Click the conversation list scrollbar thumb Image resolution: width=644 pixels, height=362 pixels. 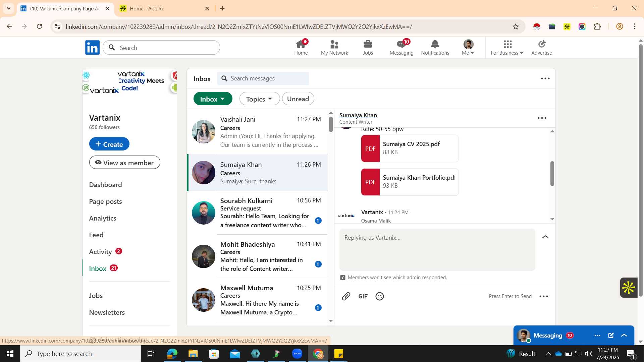point(331,124)
